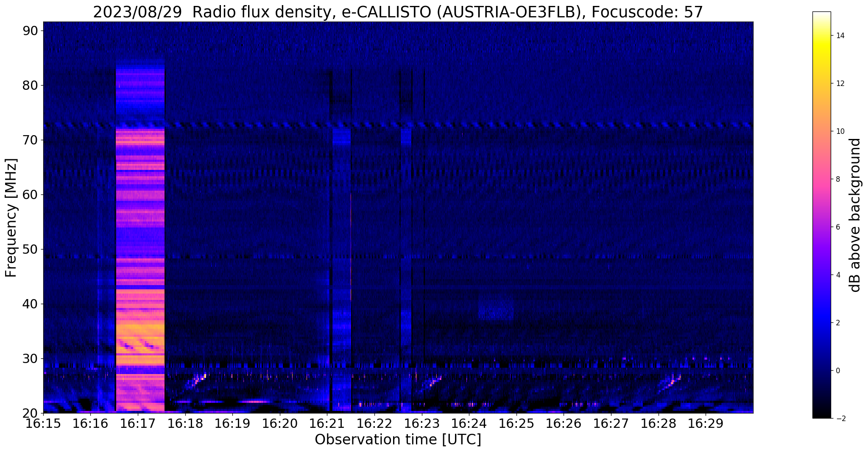
Task: Click the colorbar tick label 2
Action: [x=838, y=323]
